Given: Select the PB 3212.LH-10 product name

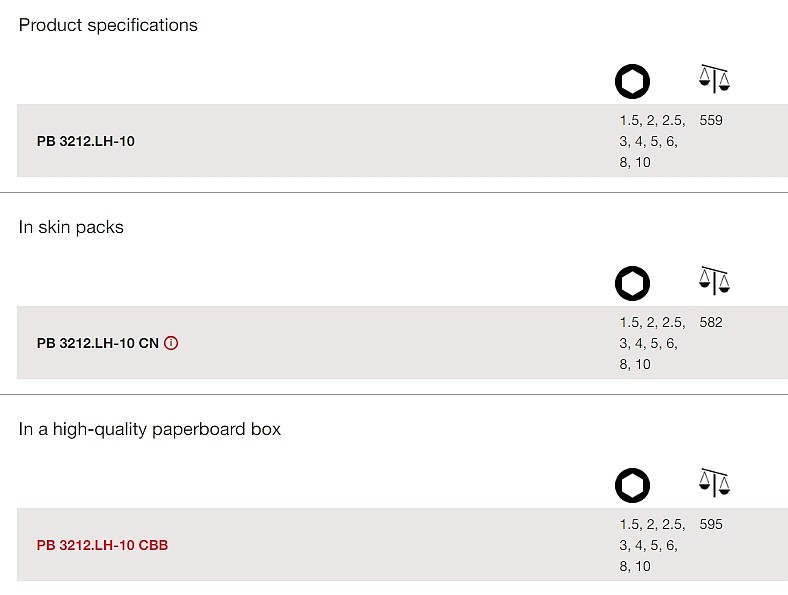Looking at the screenshot, I should click(x=85, y=141).
